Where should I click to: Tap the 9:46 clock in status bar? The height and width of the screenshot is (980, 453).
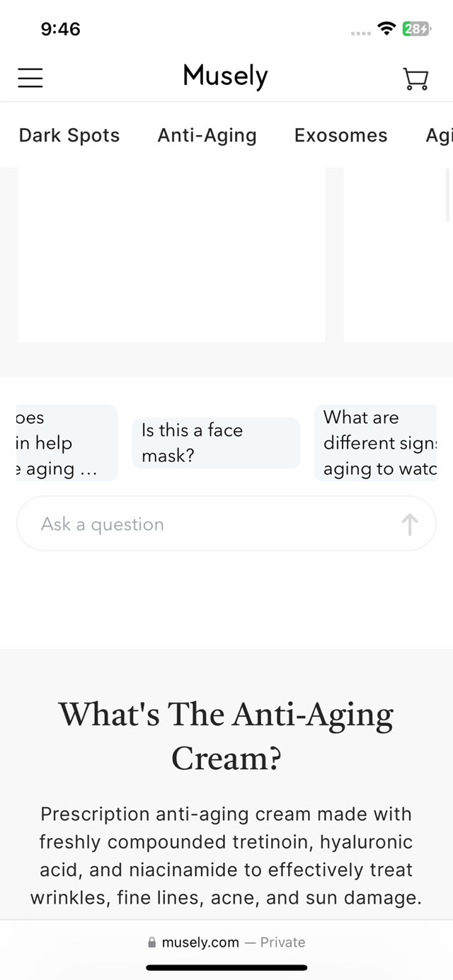point(61,29)
